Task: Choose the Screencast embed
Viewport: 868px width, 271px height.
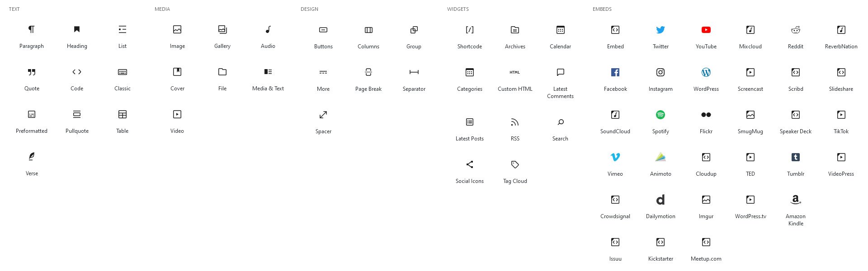Action: [750, 79]
